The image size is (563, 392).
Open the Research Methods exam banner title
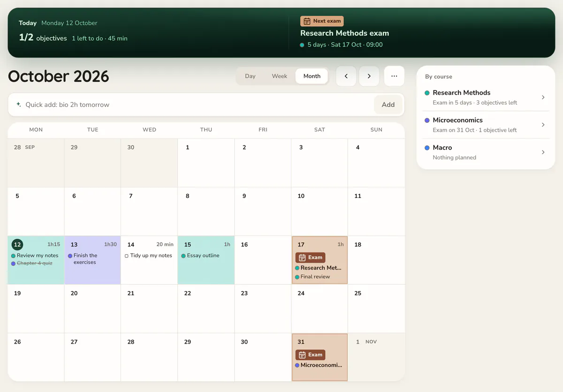point(344,33)
